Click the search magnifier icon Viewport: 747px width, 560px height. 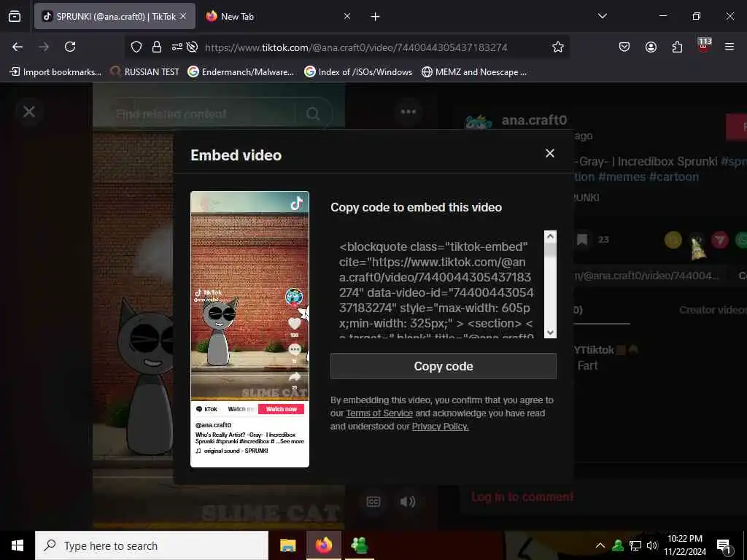point(312,114)
